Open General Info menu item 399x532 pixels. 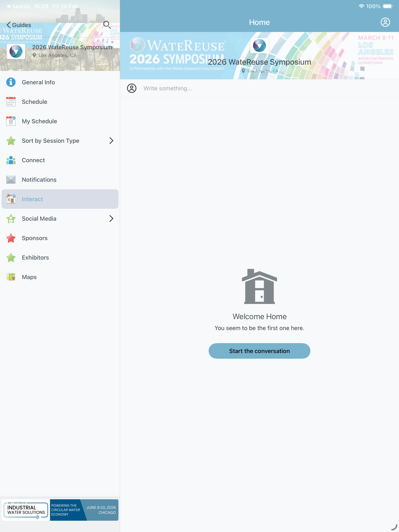tap(60, 82)
